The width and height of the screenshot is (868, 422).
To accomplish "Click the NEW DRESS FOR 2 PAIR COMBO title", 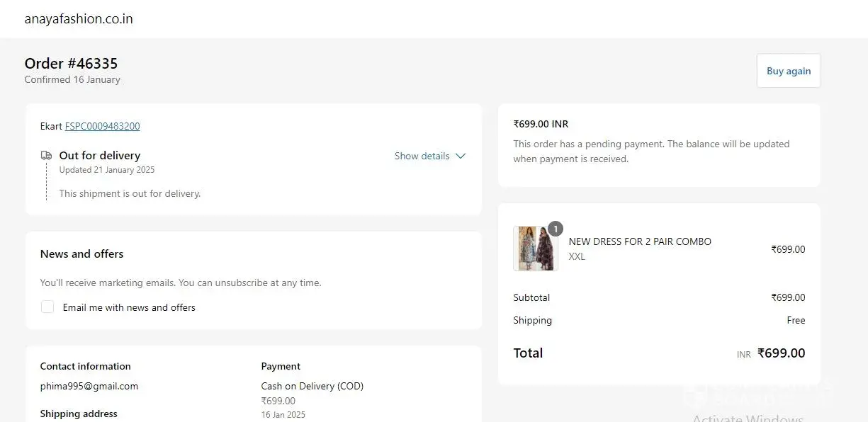I will 640,241.
